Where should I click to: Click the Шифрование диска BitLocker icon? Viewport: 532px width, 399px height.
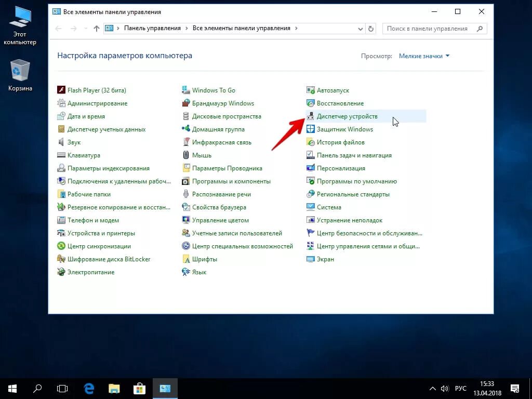point(61,259)
